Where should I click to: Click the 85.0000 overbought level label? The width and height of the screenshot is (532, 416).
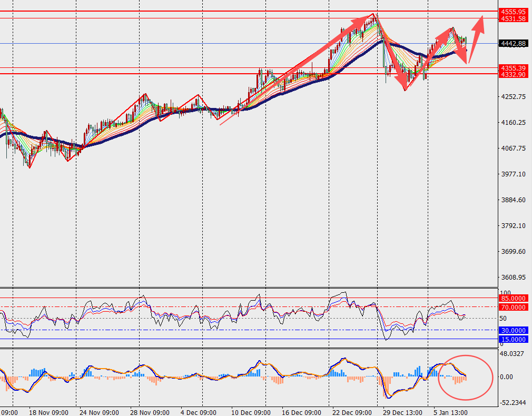(x=513, y=298)
